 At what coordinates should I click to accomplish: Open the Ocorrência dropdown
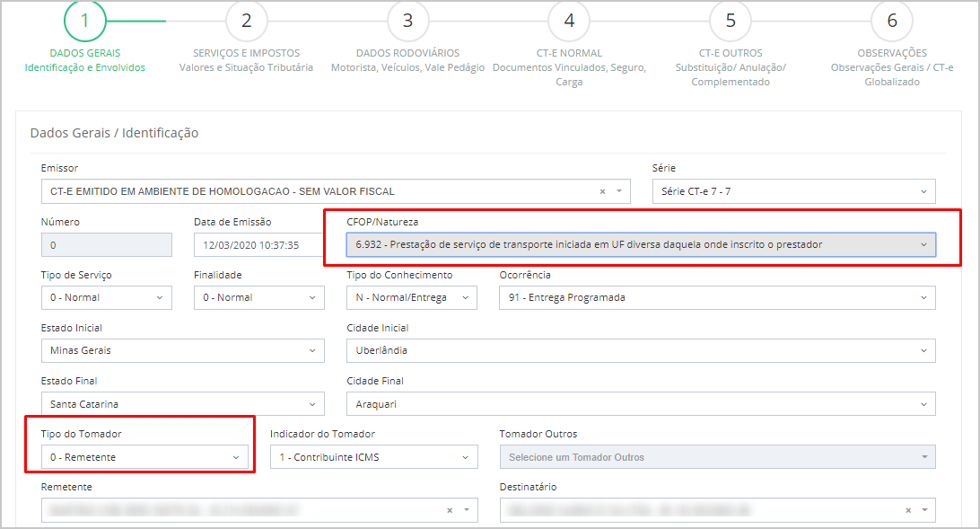[718, 297]
